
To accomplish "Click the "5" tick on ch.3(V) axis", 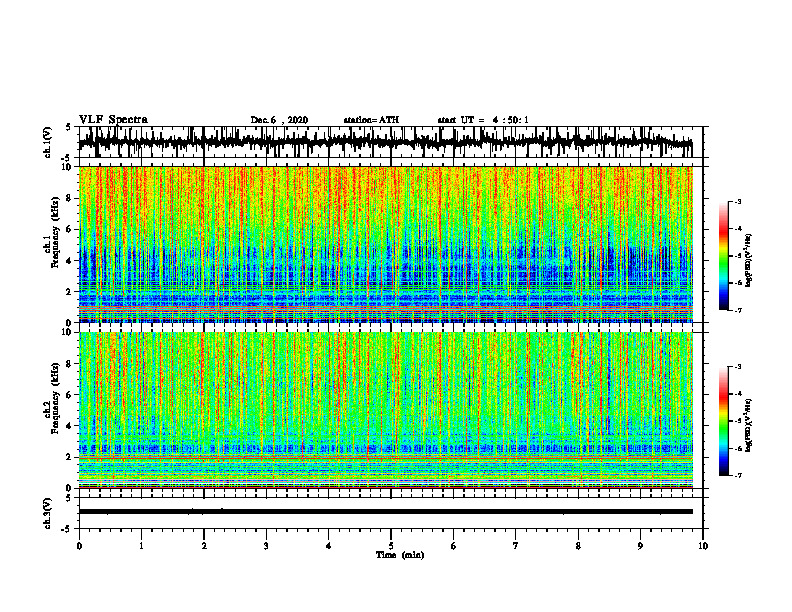I will pos(68,498).
